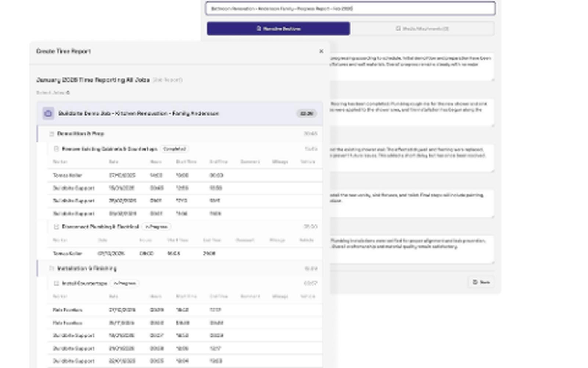Click text area mentioning progressing according to schedule
This screenshot has width=588, height=368.
point(412,67)
